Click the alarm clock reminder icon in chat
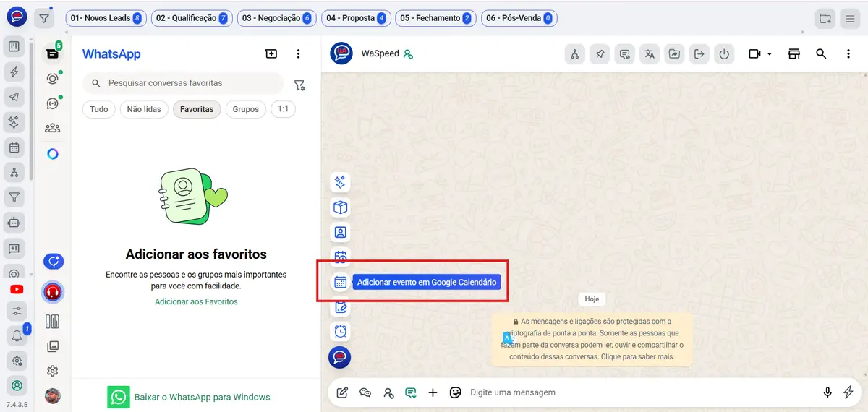 (340, 331)
